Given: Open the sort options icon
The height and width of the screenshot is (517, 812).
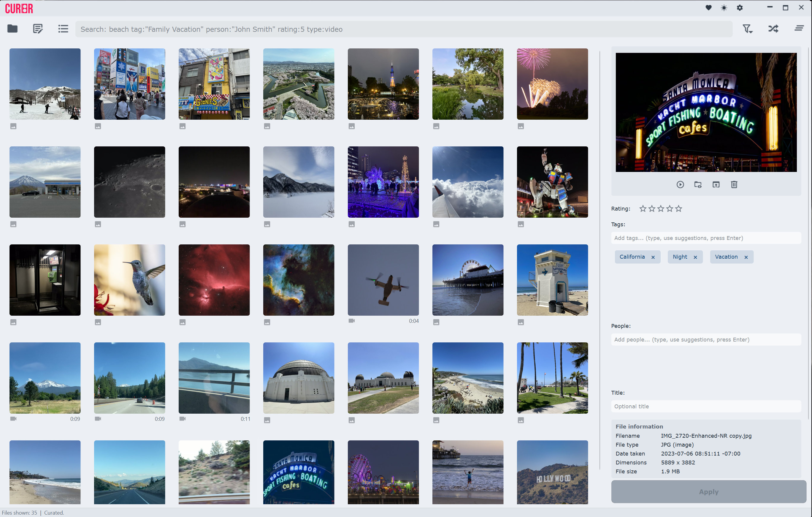Looking at the screenshot, I should [x=799, y=28].
